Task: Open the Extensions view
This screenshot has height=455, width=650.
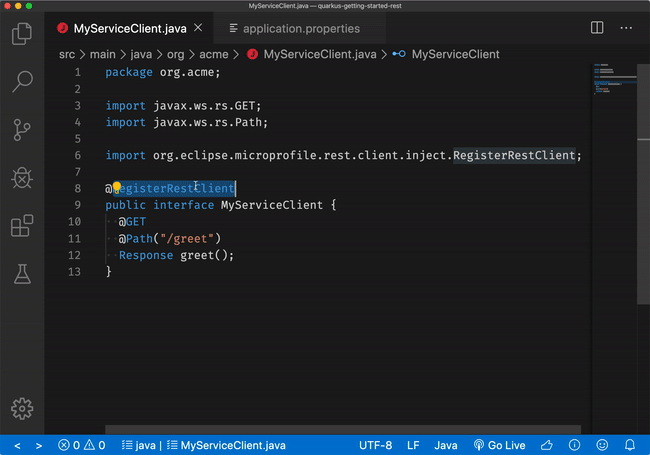Action: 22,225
